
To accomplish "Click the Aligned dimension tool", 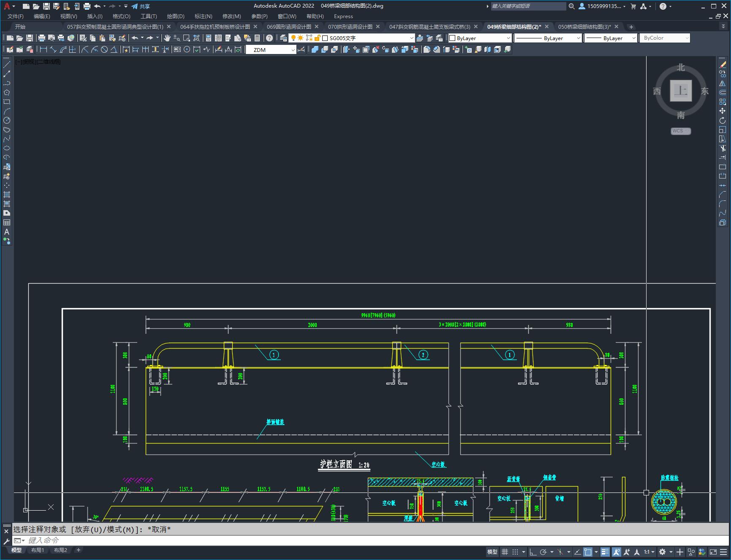I will (53, 49).
